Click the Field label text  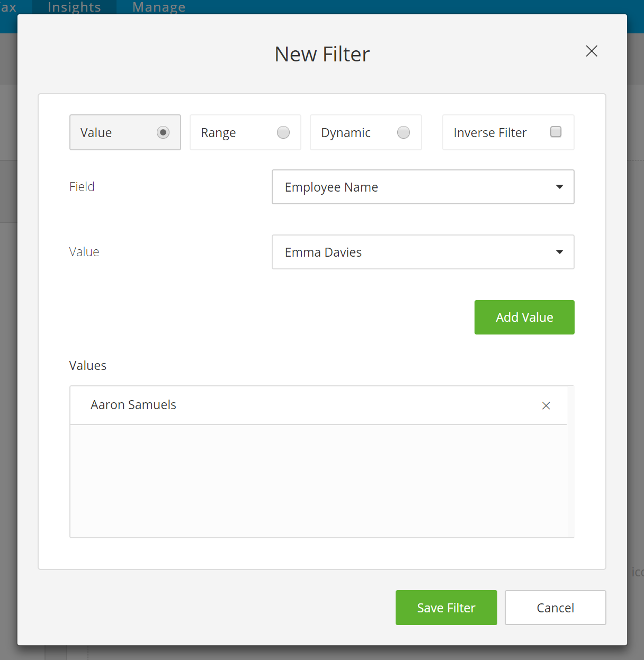pos(82,187)
